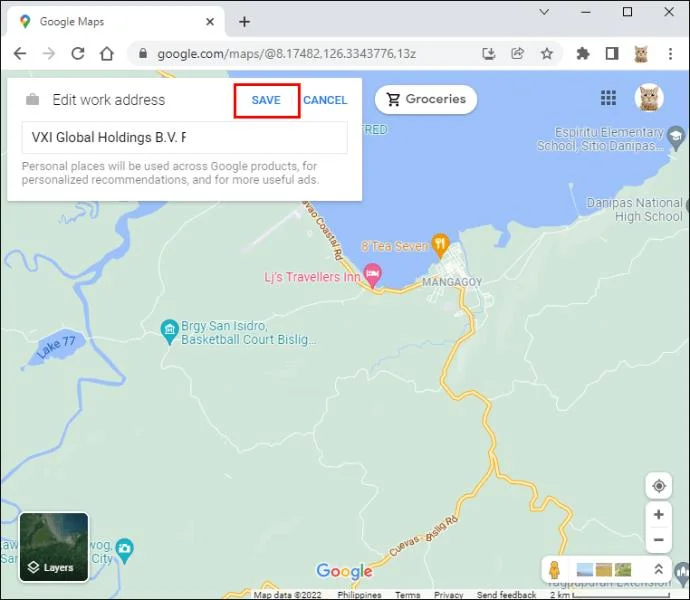Viewport: 690px width, 600px height.
Task: Open the Groceries category chip
Action: coord(426,99)
